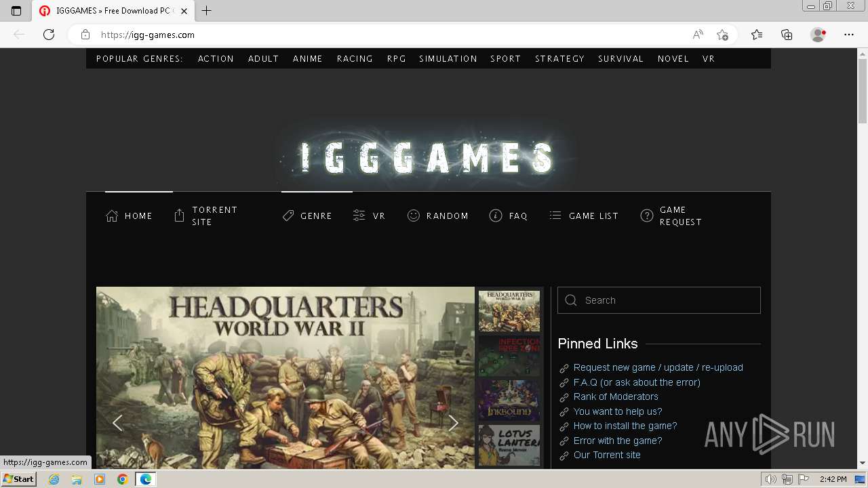The height and width of the screenshot is (488, 868).
Task: Open the Settings and more ellipsis menu
Action: [x=849, y=35]
